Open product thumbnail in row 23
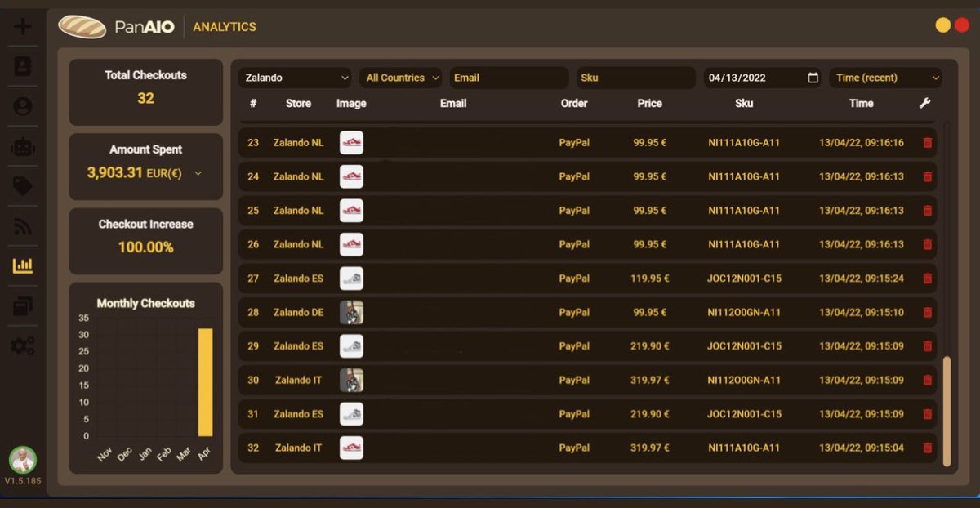 pos(351,143)
